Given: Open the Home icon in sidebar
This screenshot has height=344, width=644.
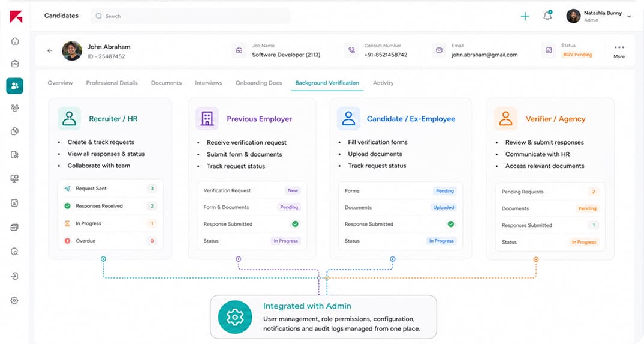Looking at the screenshot, I should (x=15, y=41).
